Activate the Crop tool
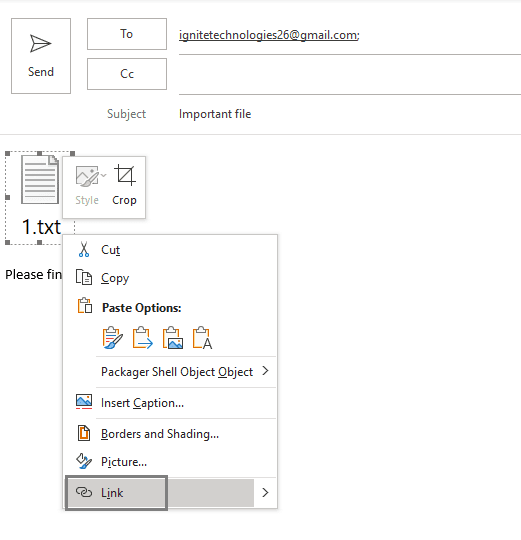The image size is (521, 540). pos(124,186)
